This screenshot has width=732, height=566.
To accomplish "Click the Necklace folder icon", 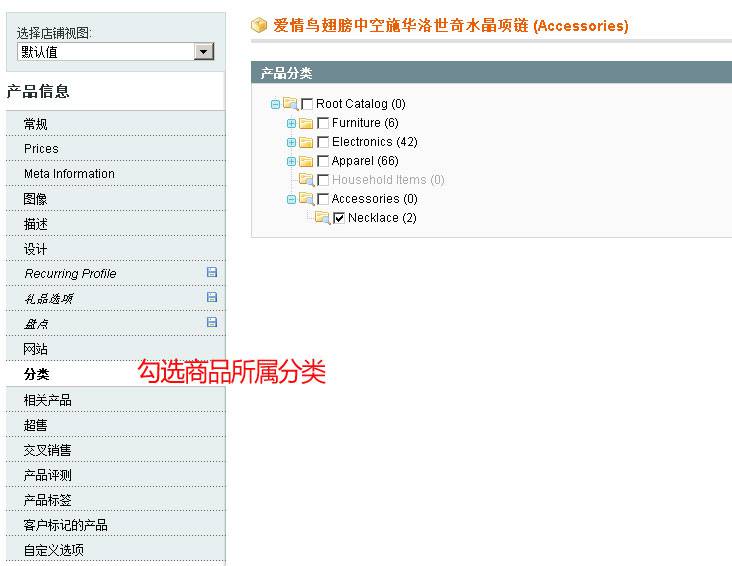I will (322, 218).
